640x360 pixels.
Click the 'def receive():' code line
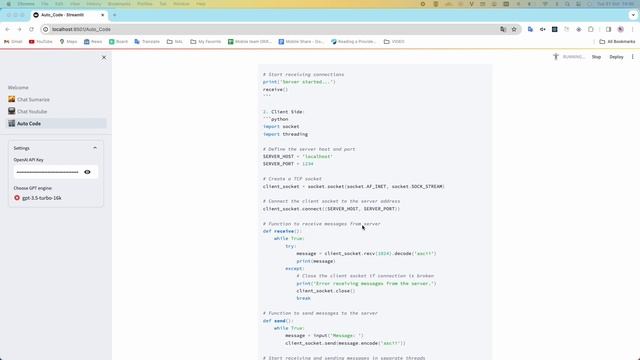[x=282, y=231]
